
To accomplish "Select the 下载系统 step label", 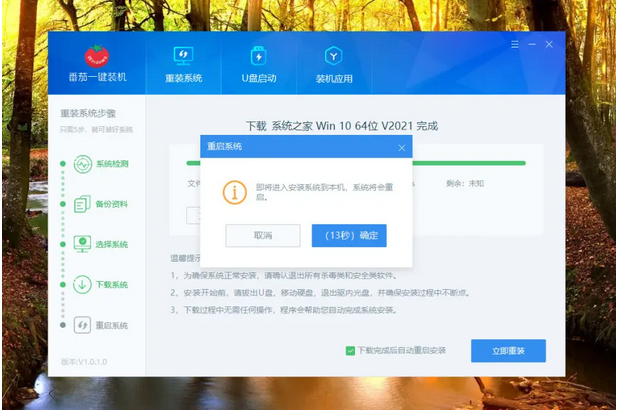I will pos(112,285).
